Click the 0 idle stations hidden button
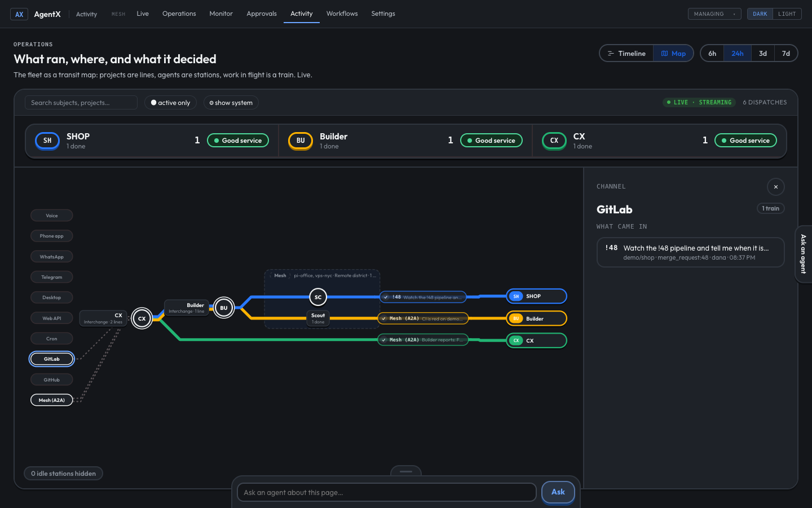The width and height of the screenshot is (812, 508). (x=63, y=474)
